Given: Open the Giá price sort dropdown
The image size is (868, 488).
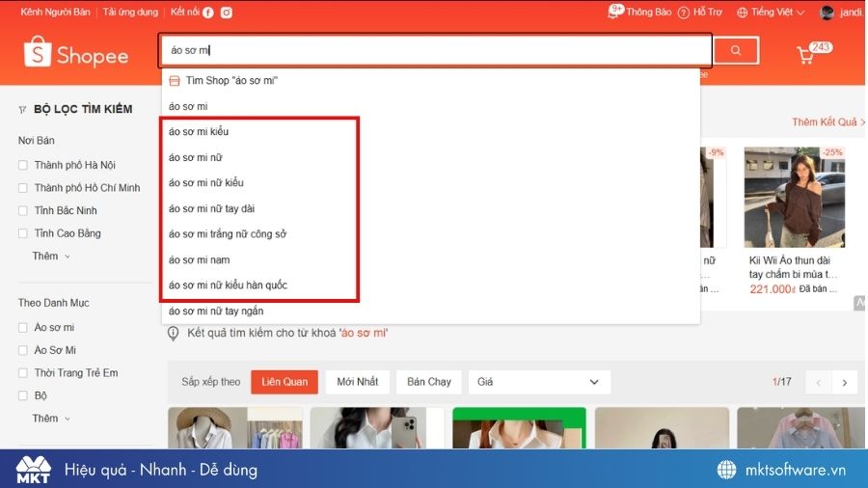Looking at the screenshot, I should point(539,382).
